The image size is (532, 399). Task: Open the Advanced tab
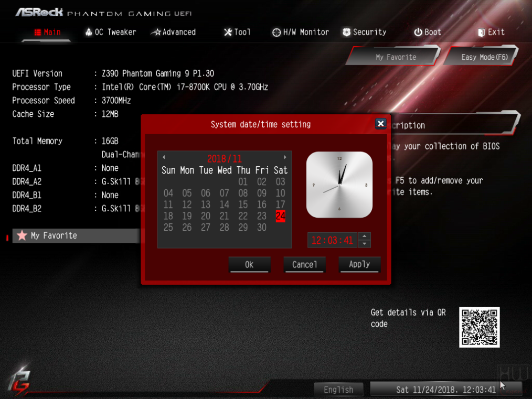click(173, 32)
